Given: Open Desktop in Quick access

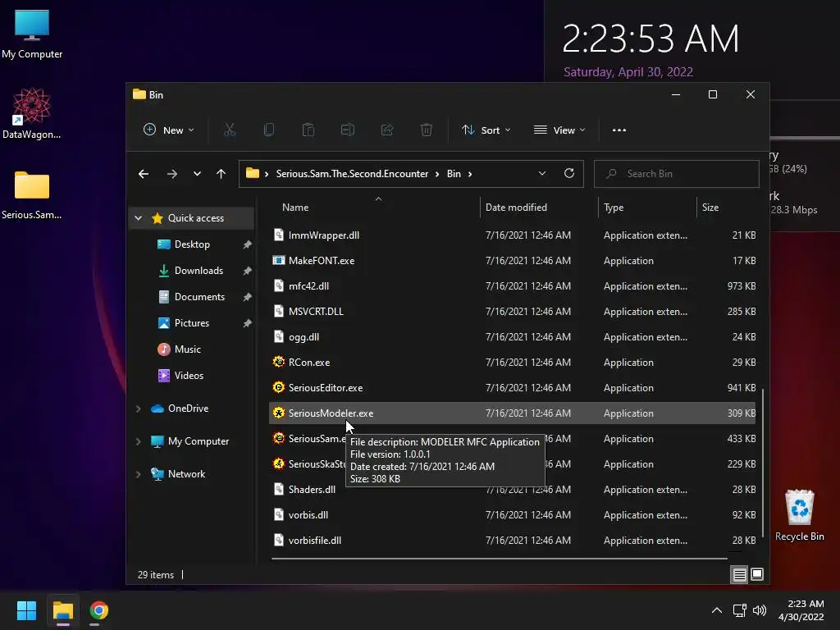Looking at the screenshot, I should point(192,244).
